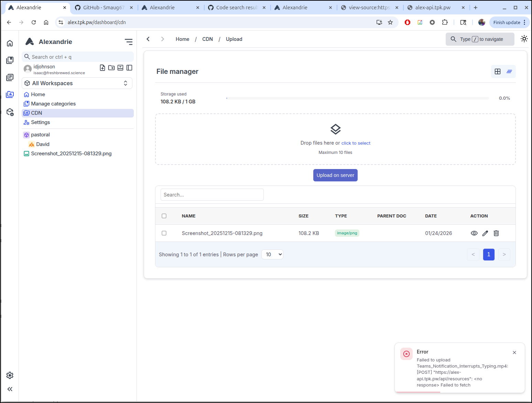Toggle the light/dark theme sun icon
The height and width of the screenshot is (403, 532).
(x=524, y=39)
